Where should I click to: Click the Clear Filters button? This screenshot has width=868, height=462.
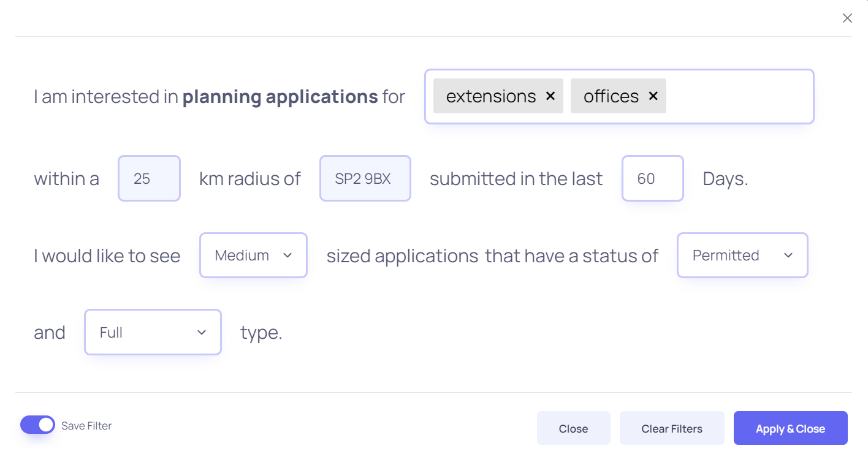[x=672, y=428]
